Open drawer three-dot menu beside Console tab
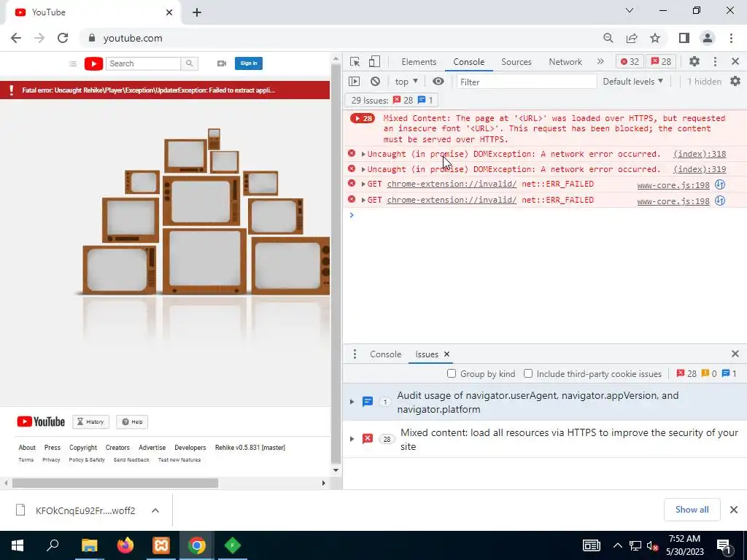This screenshot has height=560, width=747. (355, 354)
